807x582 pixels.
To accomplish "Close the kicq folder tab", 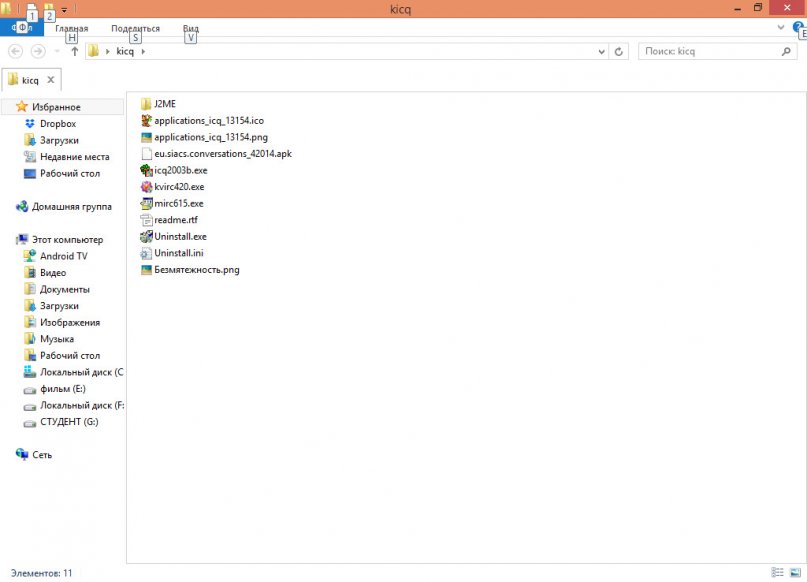I will tap(50, 80).
